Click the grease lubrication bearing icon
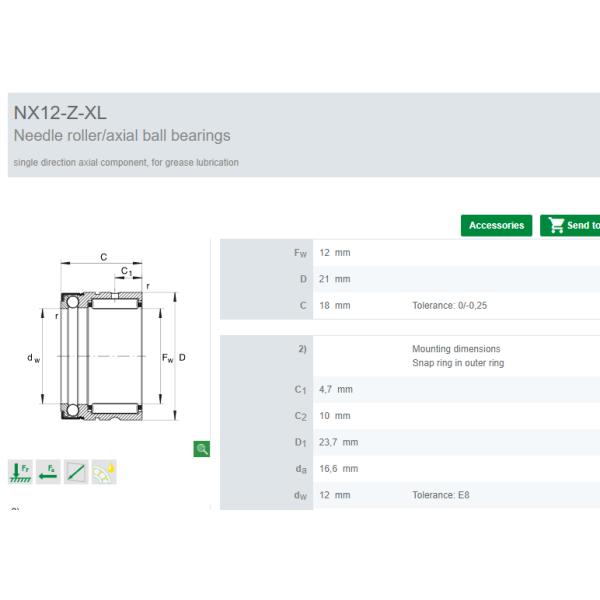Viewport: 600px width, 600px height. [104, 472]
